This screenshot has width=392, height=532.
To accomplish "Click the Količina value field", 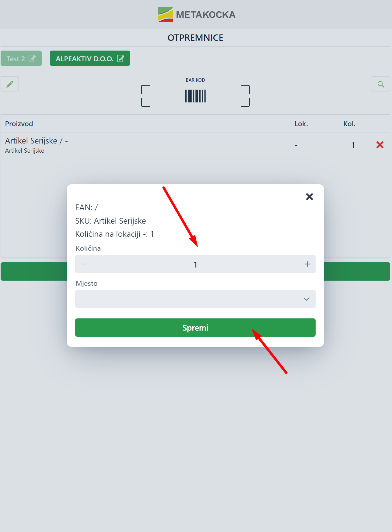I will pyautogui.click(x=195, y=264).
